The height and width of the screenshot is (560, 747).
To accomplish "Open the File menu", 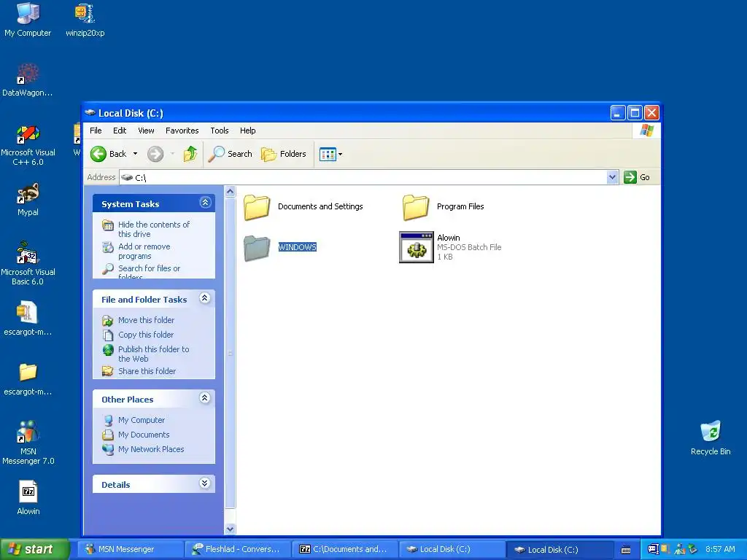I will tap(96, 131).
